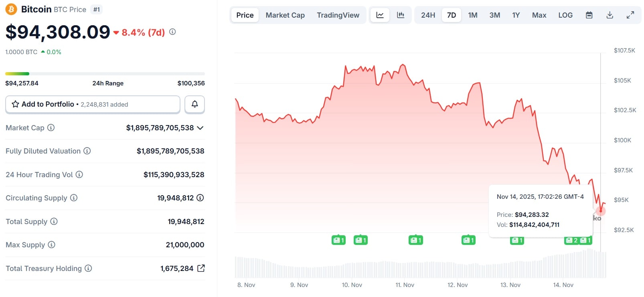644x297 pixels.
Task: Open Total Treasury Holding external link icon
Action: [201, 268]
